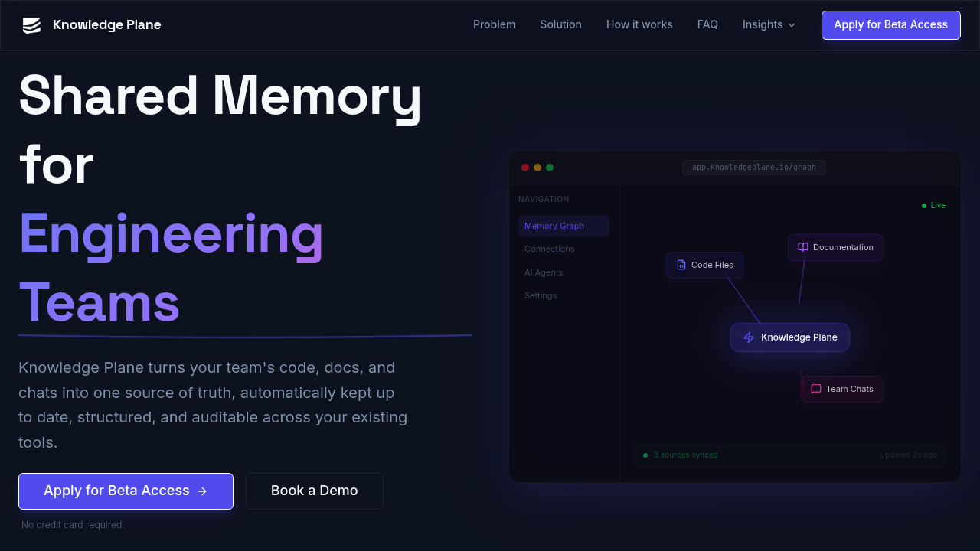
Task: Click the yellow traffic light dot in mock browser
Action: [x=537, y=167]
